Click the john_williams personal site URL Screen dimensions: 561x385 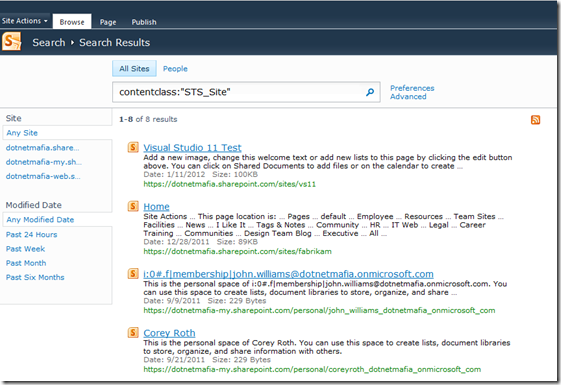(319, 311)
